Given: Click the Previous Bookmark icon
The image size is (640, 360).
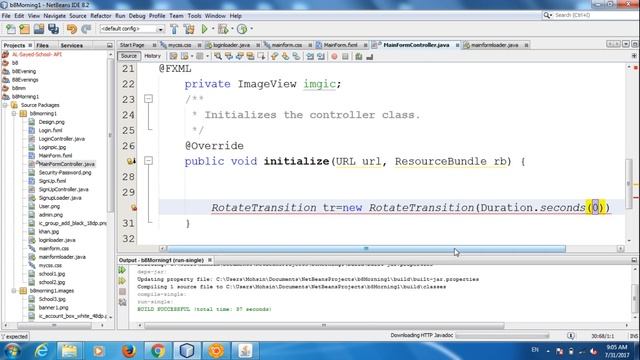Looking at the screenshot, I should [x=274, y=56].
